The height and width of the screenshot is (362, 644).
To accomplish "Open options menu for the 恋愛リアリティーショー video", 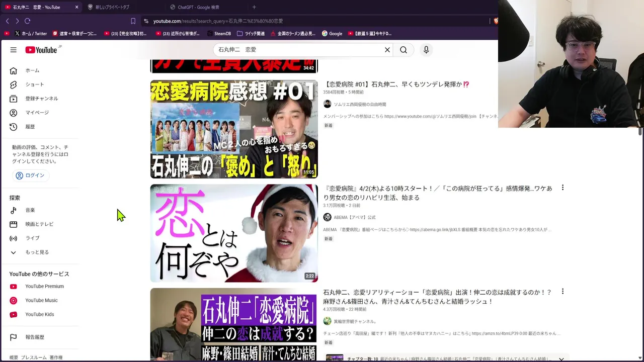I will click(562, 292).
